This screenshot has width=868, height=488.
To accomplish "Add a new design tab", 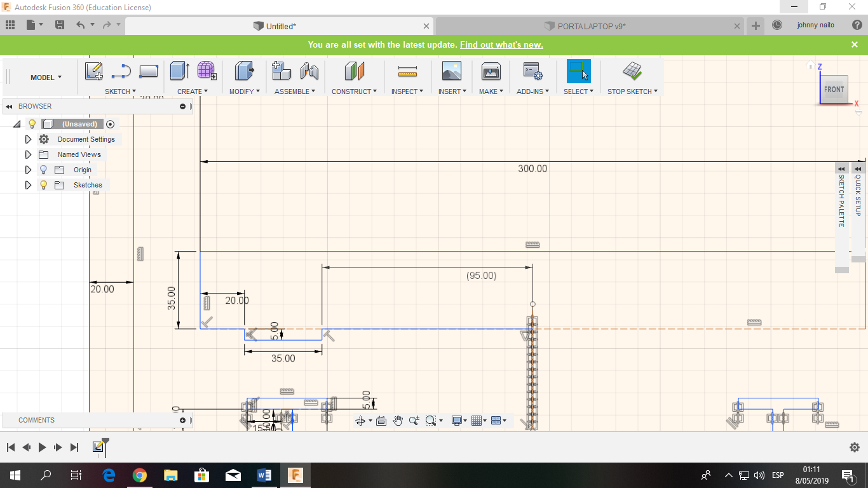I will (x=756, y=25).
